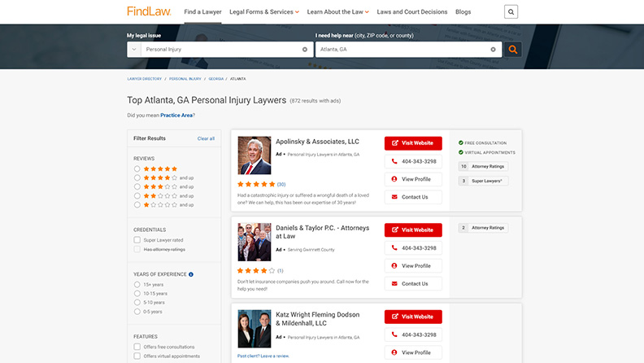Open the FindLaw home logo
This screenshot has height=363, width=644.
pos(149,11)
